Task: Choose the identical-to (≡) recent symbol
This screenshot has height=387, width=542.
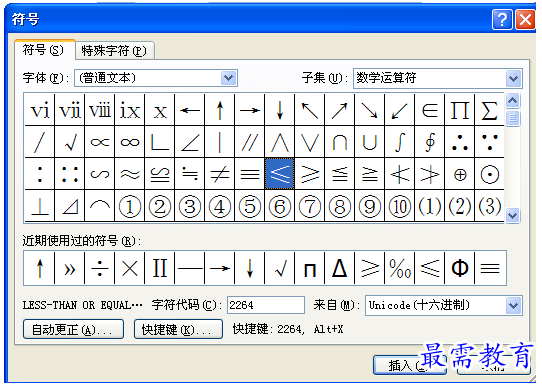Action: [490, 268]
